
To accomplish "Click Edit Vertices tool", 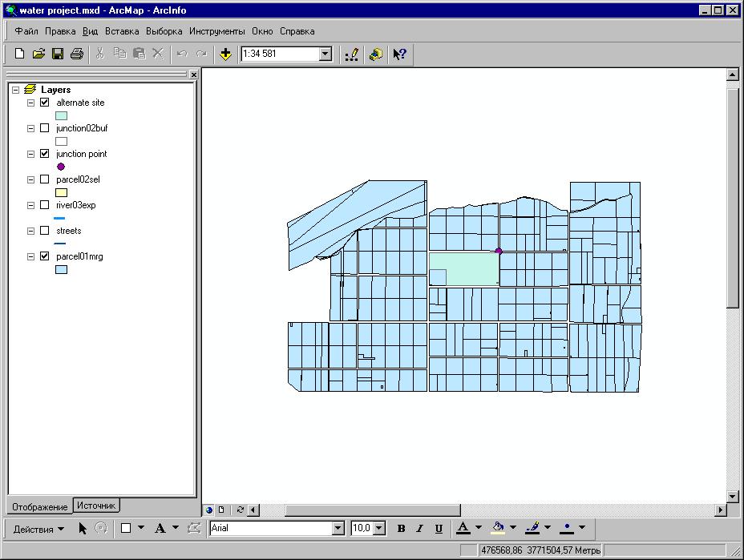I will click(x=194, y=528).
